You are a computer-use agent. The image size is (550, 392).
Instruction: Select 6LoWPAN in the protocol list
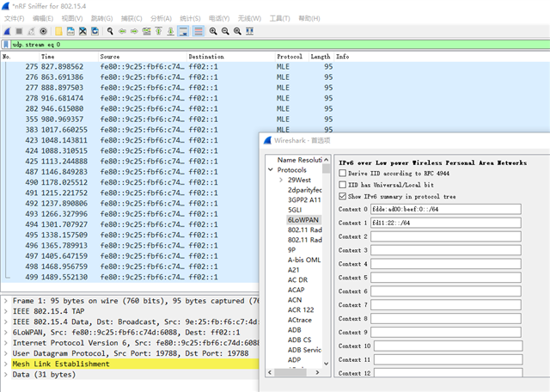303,220
